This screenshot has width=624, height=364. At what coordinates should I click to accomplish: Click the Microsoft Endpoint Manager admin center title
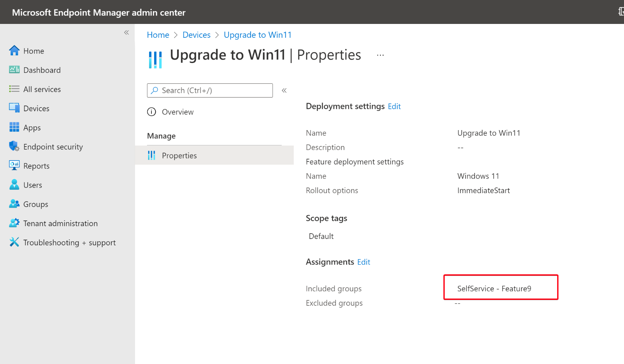point(99,12)
